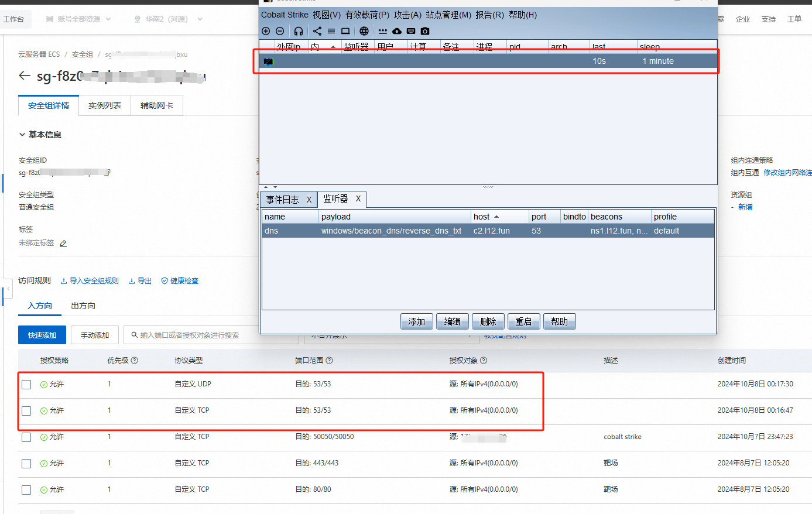Open the 华南2 (河源) region dropdown
The height and width of the screenshot is (514, 812).
pyautogui.click(x=169, y=19)
